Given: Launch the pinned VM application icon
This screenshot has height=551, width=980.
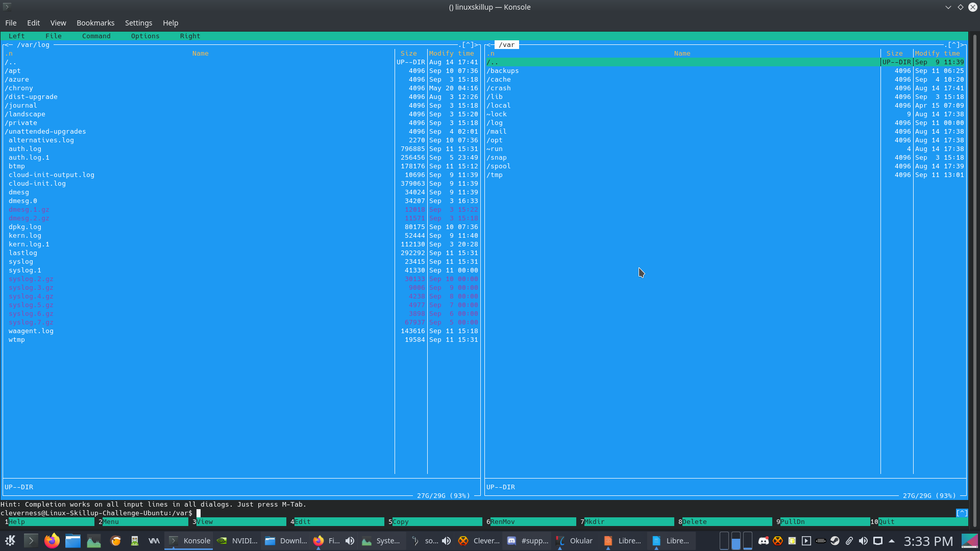Looking at the screenshot, I should point(154,541).
